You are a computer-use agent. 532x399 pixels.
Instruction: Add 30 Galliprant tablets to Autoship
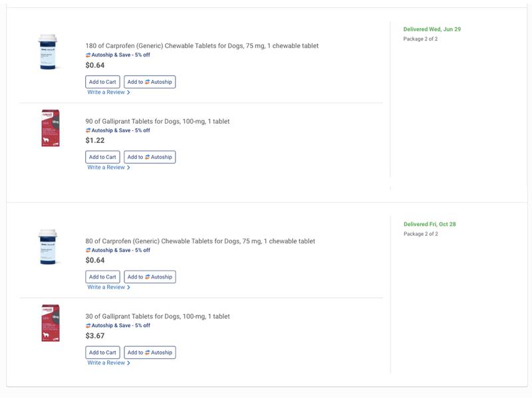(150, 352)
